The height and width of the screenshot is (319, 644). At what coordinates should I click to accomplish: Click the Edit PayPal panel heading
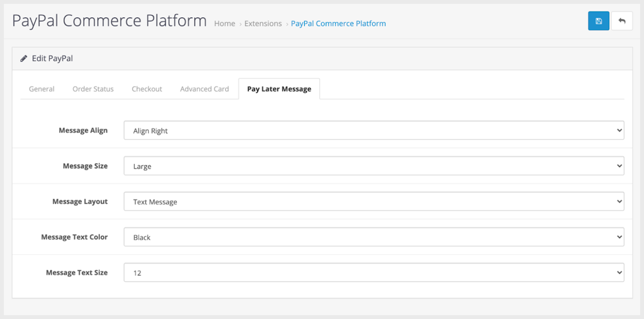pyautogui.click(x=52, y=58)
